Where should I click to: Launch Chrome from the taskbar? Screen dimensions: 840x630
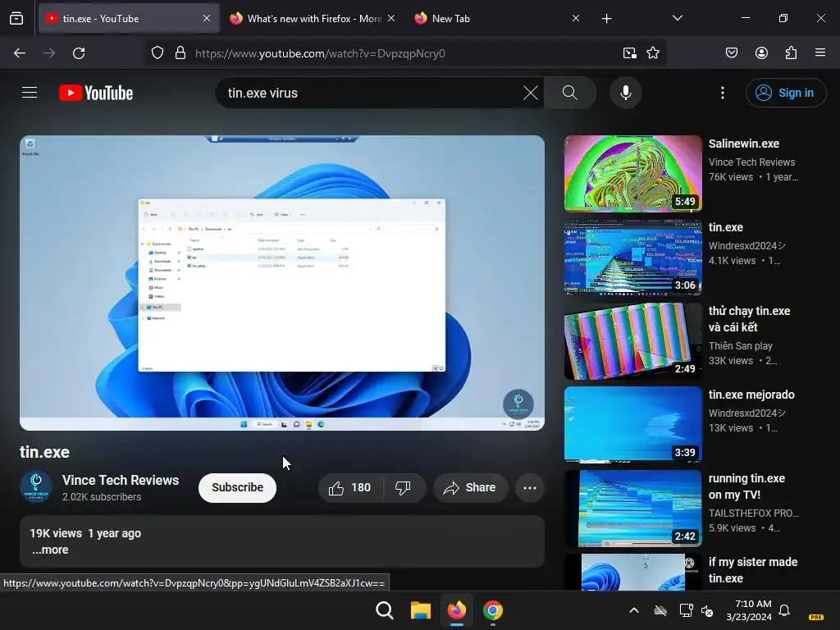pyautogui.click(x=493, y=610)
